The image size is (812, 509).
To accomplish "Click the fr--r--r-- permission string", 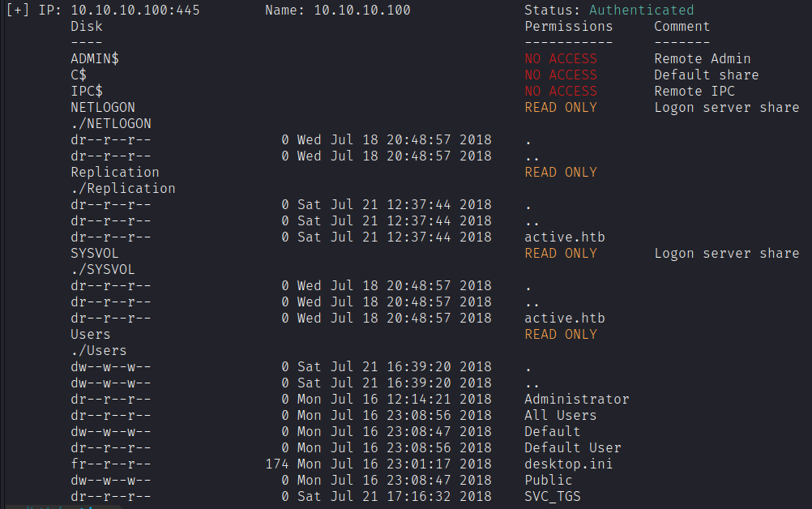I will [111, 464].
